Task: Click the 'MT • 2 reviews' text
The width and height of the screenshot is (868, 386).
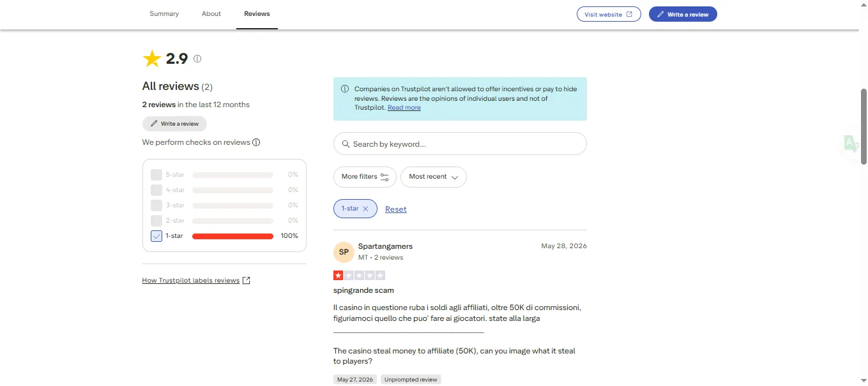Action: [x=381, y=258]
